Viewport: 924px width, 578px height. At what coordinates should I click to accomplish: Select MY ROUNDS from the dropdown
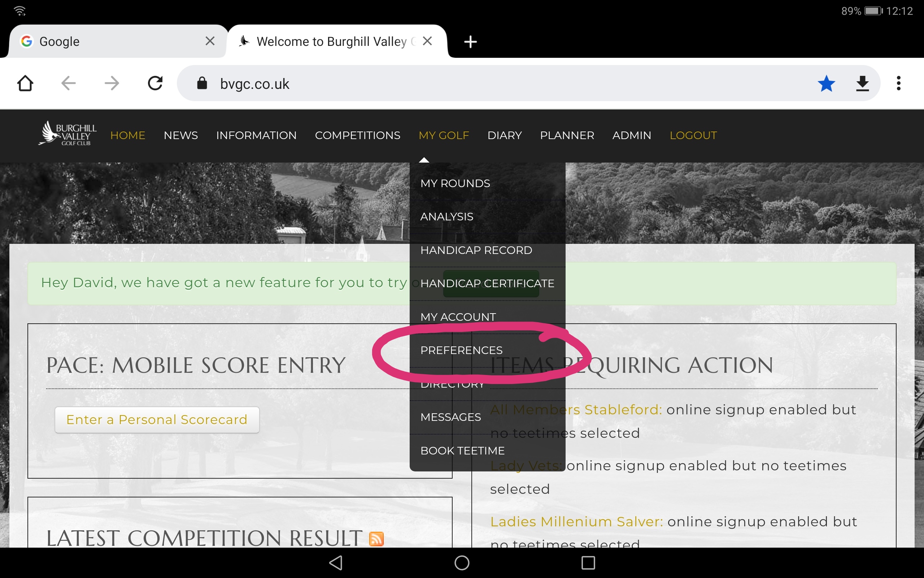[x=487, y=184]
